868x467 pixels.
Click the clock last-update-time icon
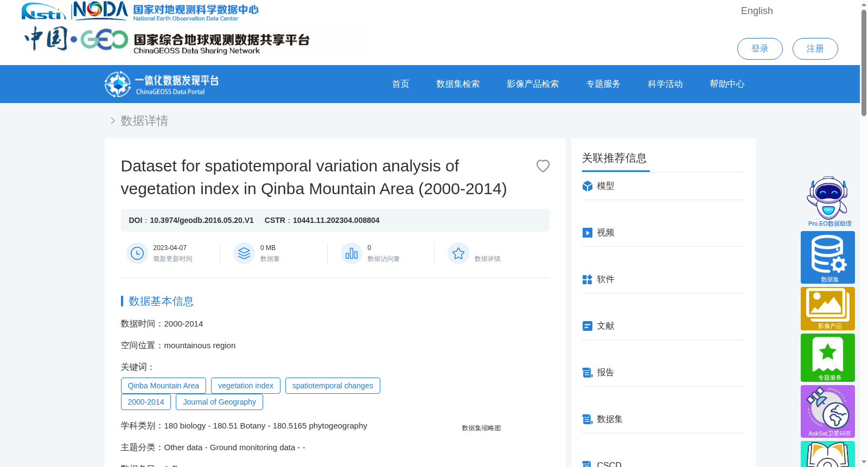(x=137, y=253)
